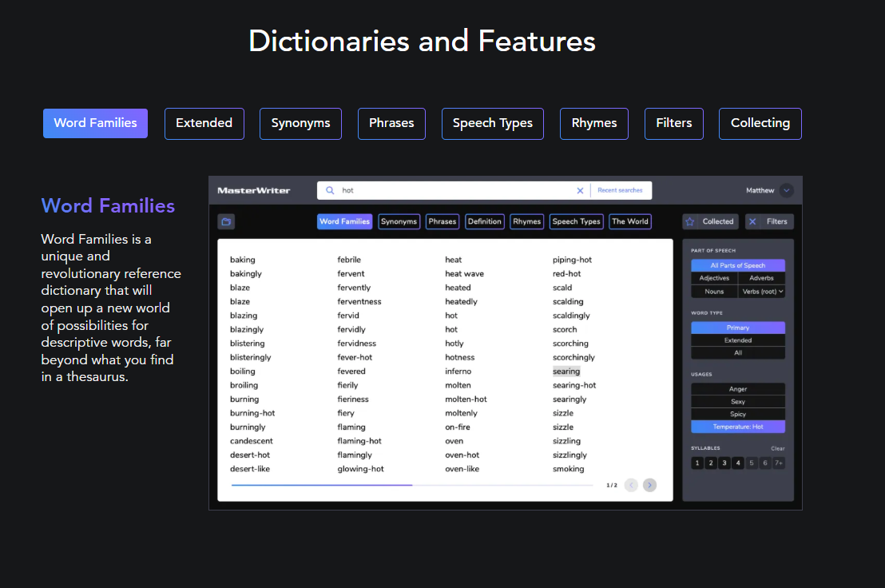Image resolution: width=885 pixels, height=588 pixels.
Task: Toggle the Spicy usage filter
Action: click(738, 414)
